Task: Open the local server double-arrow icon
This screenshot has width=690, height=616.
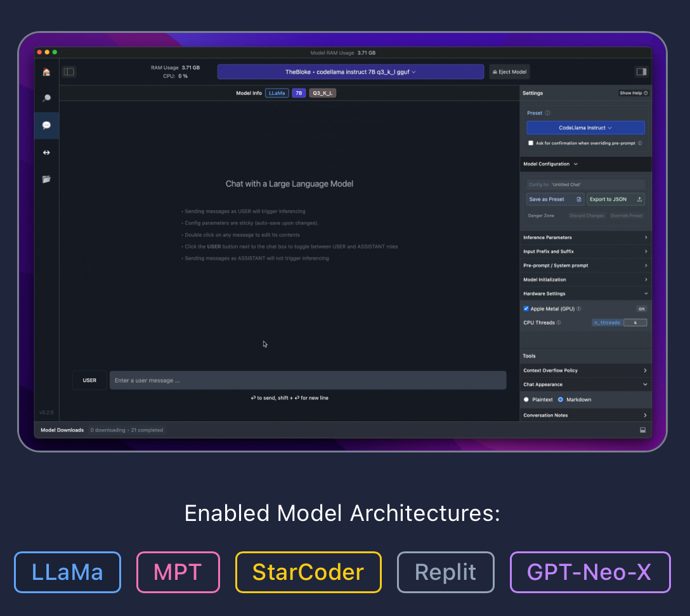Action: coord(46,153)
